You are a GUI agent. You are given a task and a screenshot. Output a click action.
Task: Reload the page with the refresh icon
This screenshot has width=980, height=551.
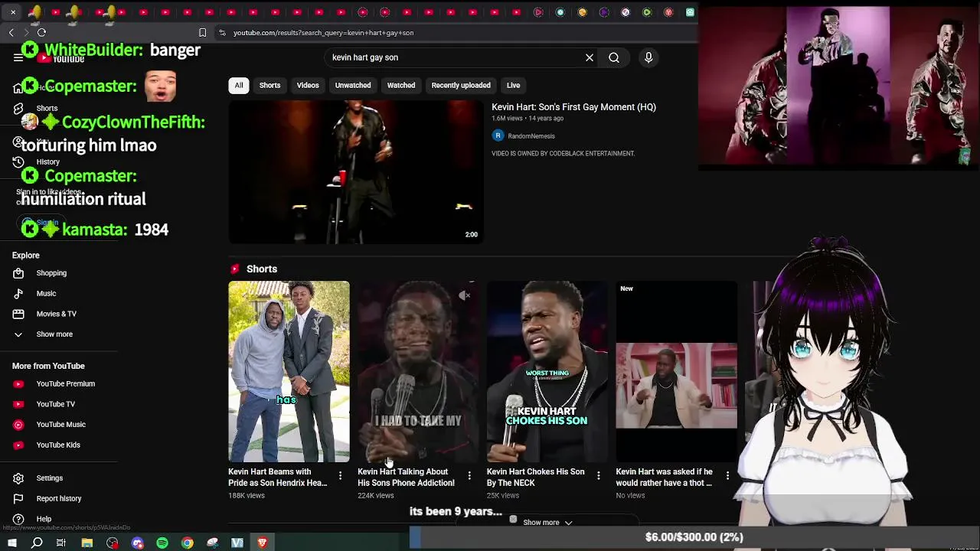point(41,33)
